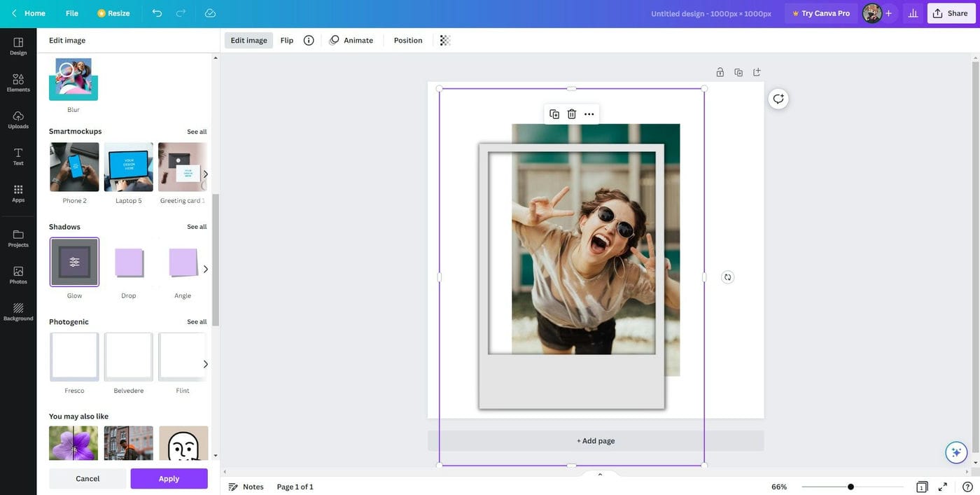The height and width of the screenshot is (495, 980).
Task: Select the Laptop 5 mockup thumbnail
Action: tap(128, 167)
